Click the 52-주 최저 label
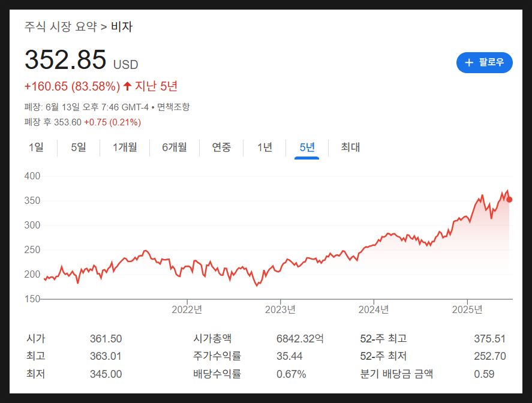 click(x=383, y=356)
